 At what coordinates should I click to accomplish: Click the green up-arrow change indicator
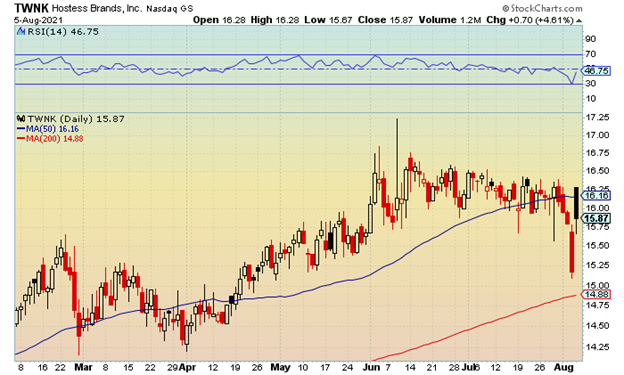(x=579, y=20)
